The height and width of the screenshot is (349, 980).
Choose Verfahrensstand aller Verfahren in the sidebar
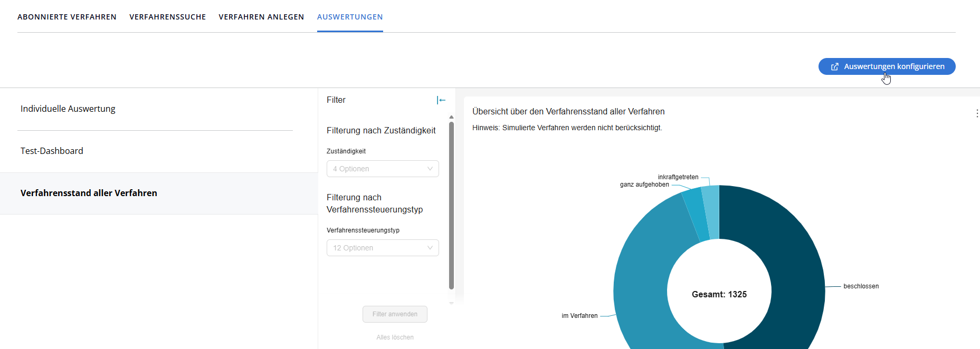coord(89,193)
